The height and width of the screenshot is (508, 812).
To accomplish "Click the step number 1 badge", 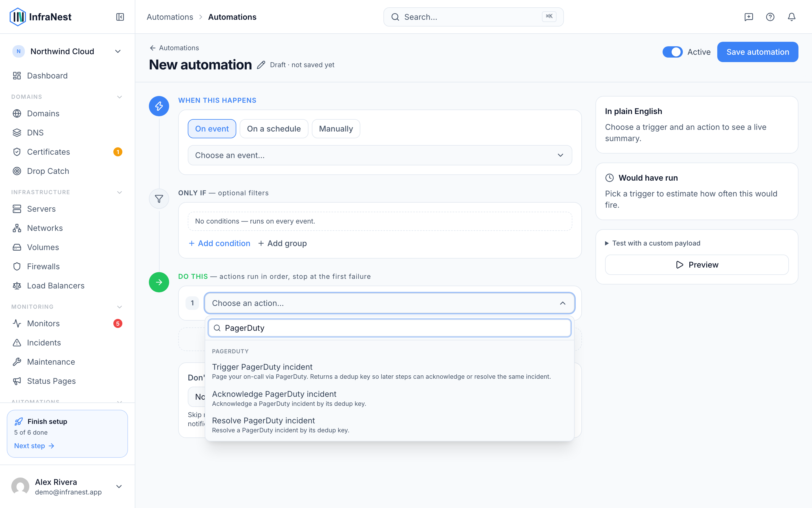I will (x=192, y=303).
